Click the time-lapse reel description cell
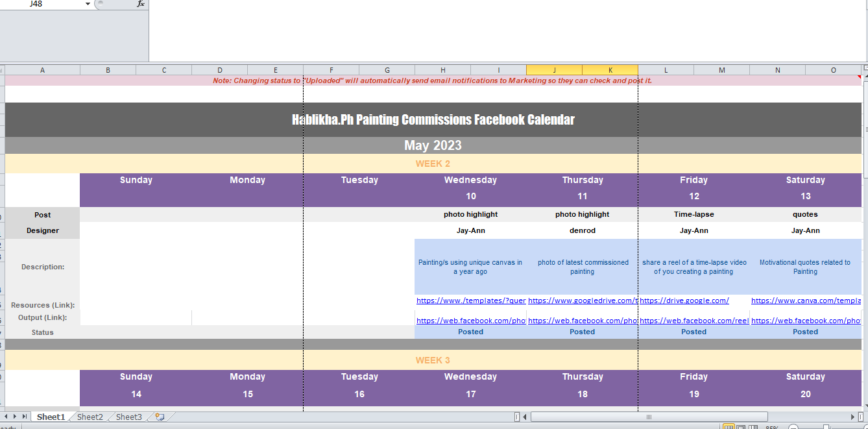868x429 pixels. click(x=694, y=267)
